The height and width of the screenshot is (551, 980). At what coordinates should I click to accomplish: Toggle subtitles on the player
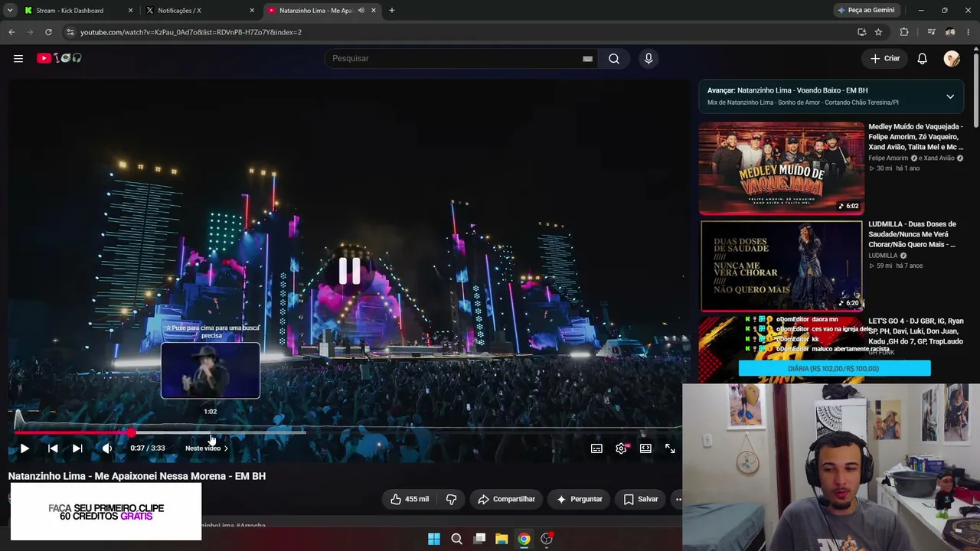pyautogui.click(x=596, y=448)
